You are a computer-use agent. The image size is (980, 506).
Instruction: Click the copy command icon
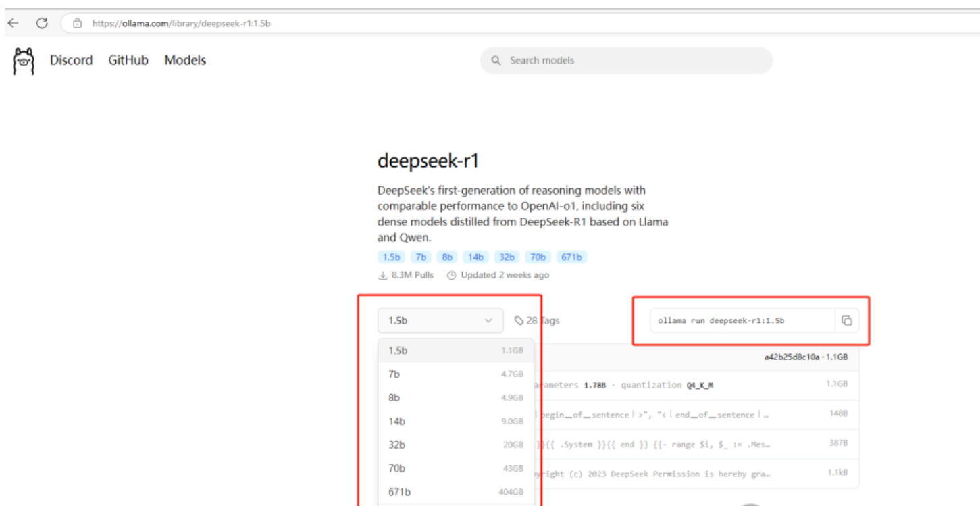pyautogui.click(x=848, y=321)
